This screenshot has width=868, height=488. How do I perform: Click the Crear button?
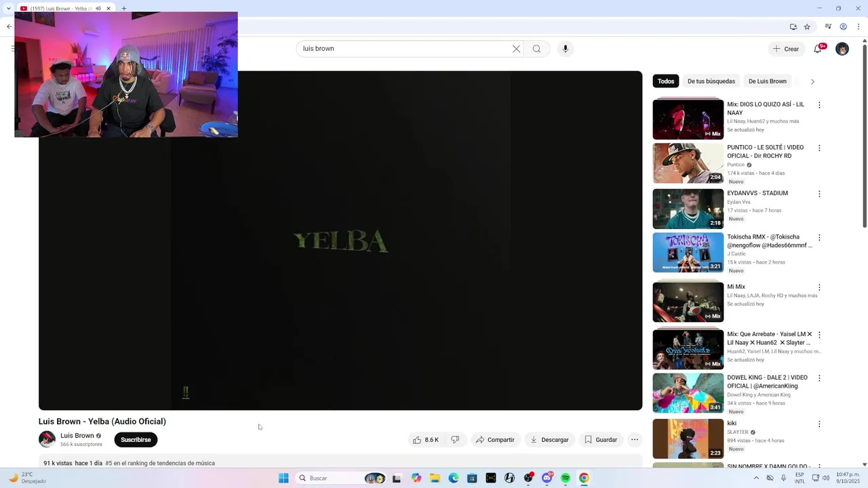(x=786, y=49)
